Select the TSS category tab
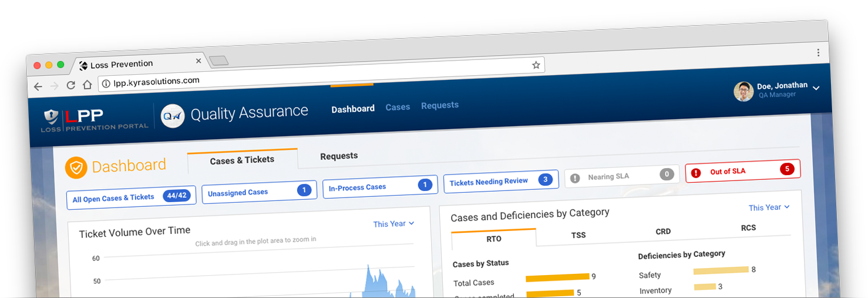Image resolution: width=868 pixels, height=298 pixels. click(x=578, y=235)
